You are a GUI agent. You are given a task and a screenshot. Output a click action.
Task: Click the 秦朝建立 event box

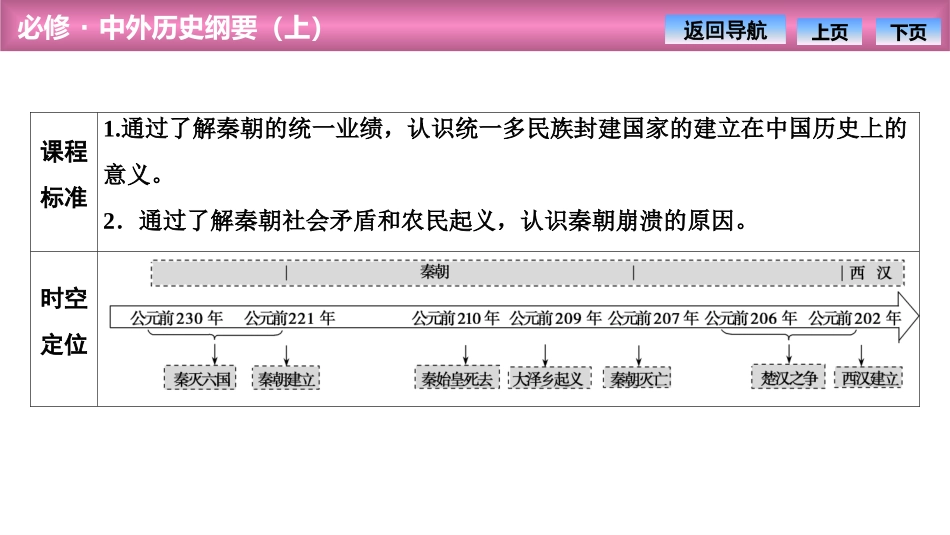pos(286,378)
